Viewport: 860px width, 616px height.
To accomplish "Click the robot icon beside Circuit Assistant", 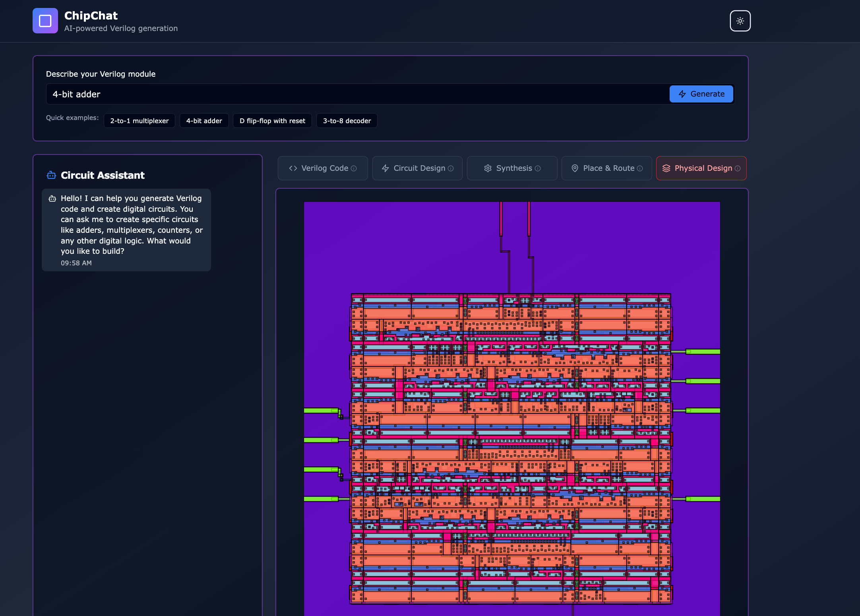I will point(51,175).
